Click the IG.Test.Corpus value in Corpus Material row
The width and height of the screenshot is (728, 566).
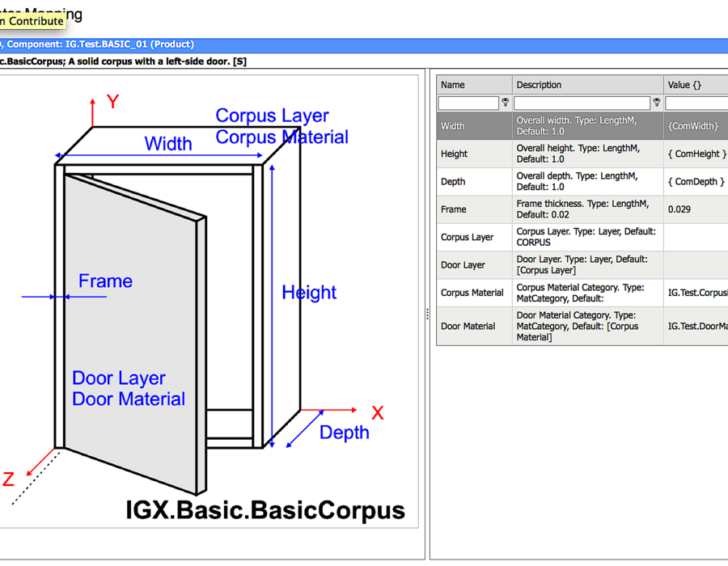click(696, 293)
